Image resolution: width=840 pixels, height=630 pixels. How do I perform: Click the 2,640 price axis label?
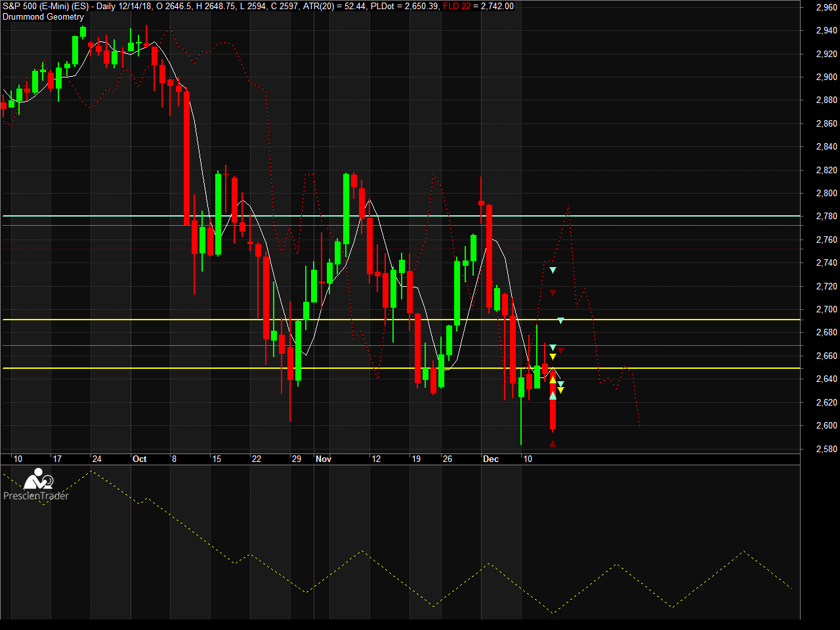click(x=826, y=379)
